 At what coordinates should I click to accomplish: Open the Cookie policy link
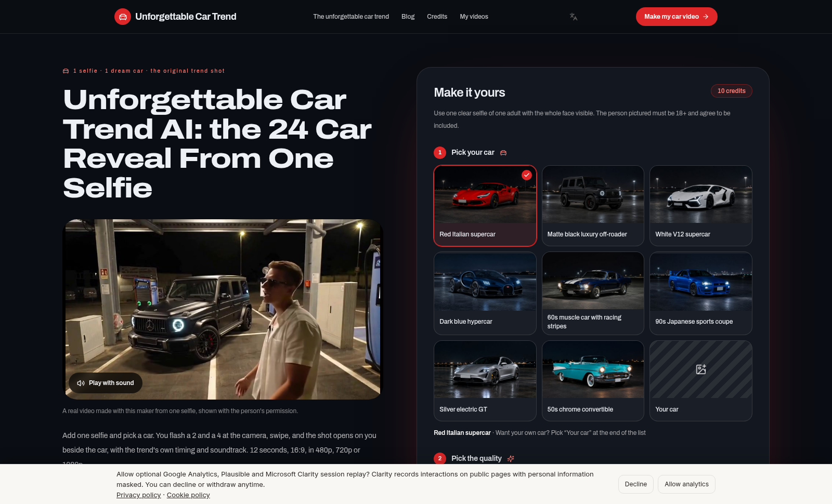tap(188, 495)
